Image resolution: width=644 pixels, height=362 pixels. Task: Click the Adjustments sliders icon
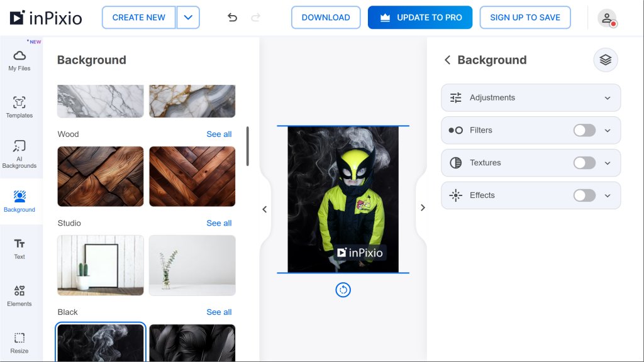[x=455, y=97]
